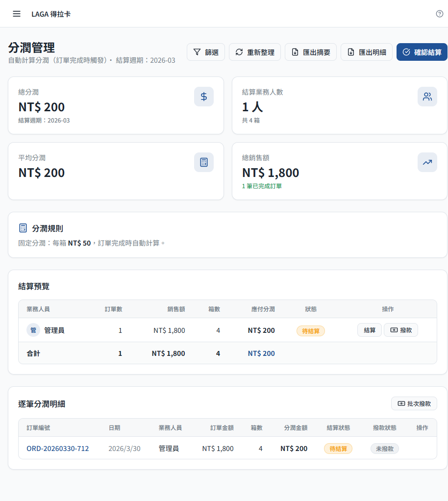Open order link ORD-20260330-712
The height and width of the screenshot is (501, 448).
(x=57, y=449)
